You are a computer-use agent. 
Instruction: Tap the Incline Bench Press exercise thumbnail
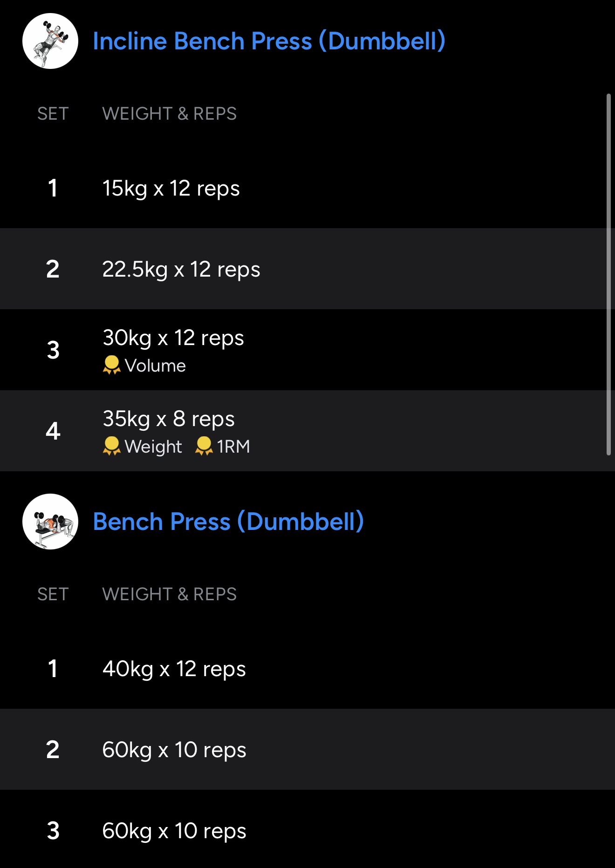pos(50,41)
